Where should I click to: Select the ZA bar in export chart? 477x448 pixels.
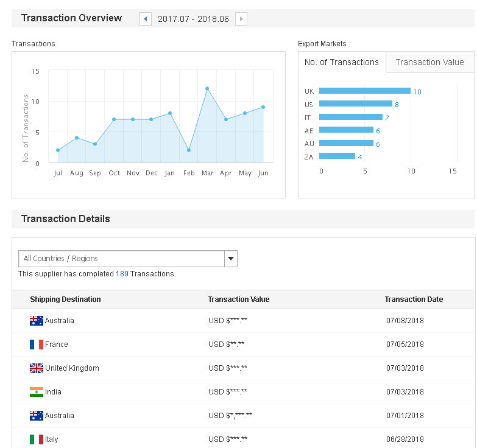tap(337, 156)
